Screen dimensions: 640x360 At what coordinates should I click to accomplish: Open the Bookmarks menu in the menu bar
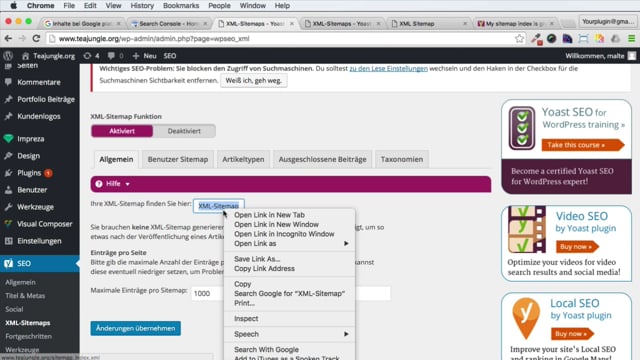click(181, 6)
